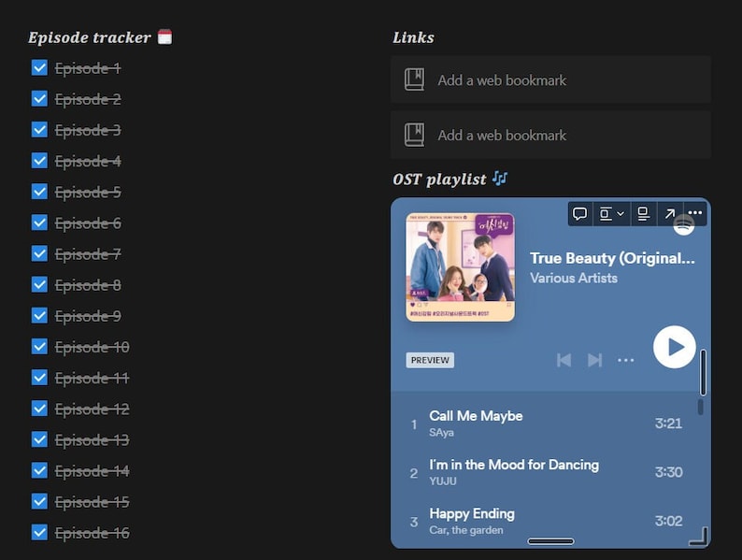Toggle the Episode 10 checkbox
Screen dimensions: 742x560
[39, 347]
